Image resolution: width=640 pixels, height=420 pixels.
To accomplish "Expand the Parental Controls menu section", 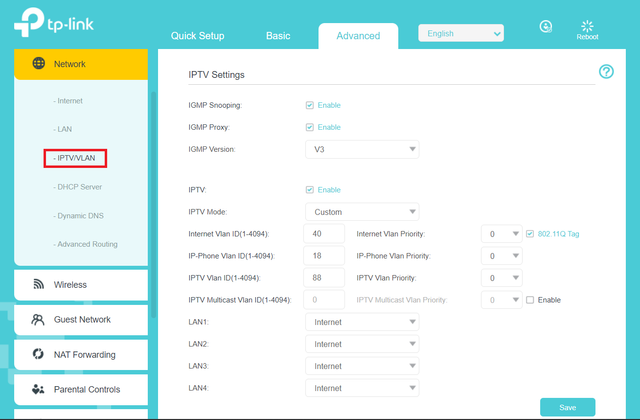I will [81, 389].
